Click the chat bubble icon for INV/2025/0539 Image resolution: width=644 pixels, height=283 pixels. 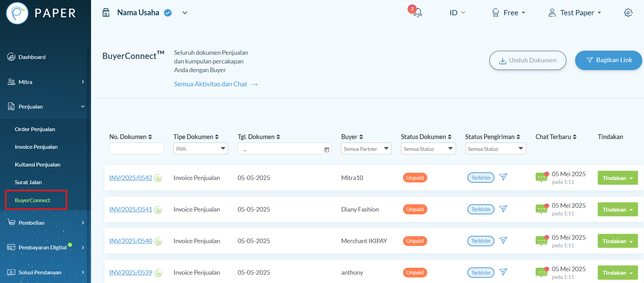[x=542, y=272]
